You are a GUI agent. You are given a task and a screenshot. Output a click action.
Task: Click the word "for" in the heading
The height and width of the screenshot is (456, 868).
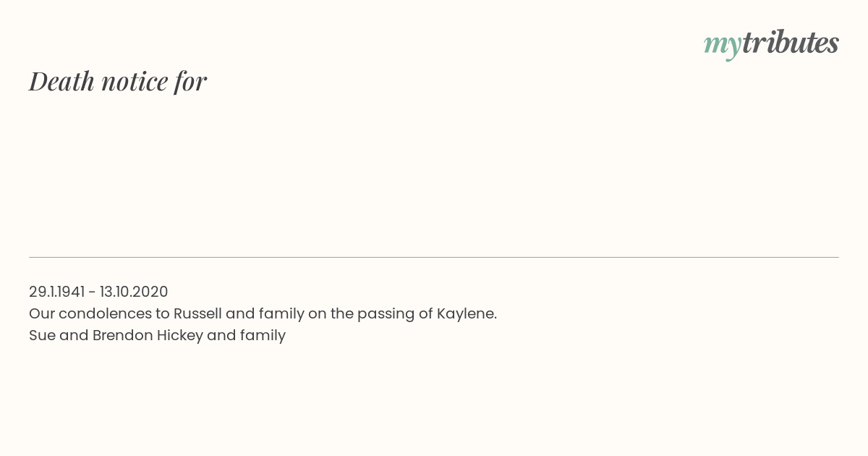190,81
